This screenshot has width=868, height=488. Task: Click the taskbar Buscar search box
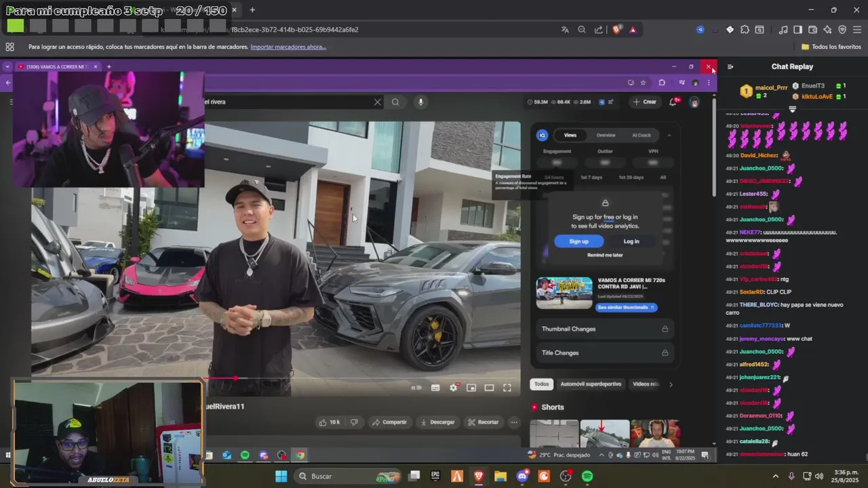pos(349,476)
